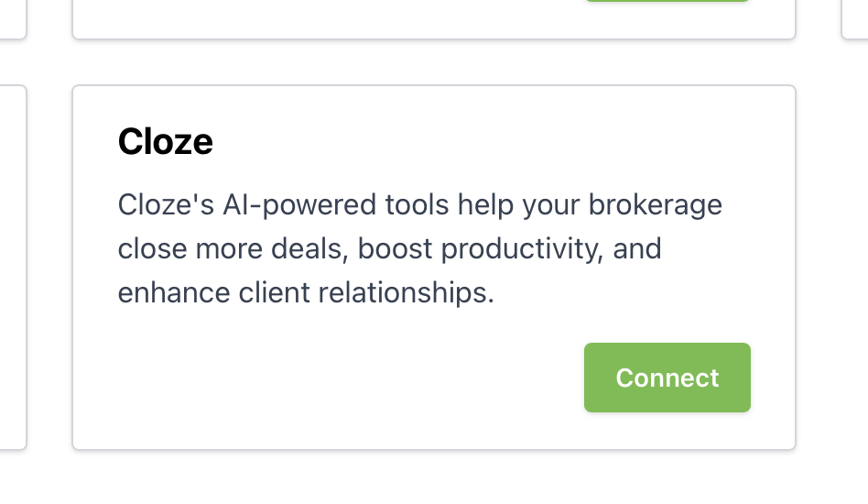
Task: Click the blank page area below the Cloze card
Action: point(433,478)
